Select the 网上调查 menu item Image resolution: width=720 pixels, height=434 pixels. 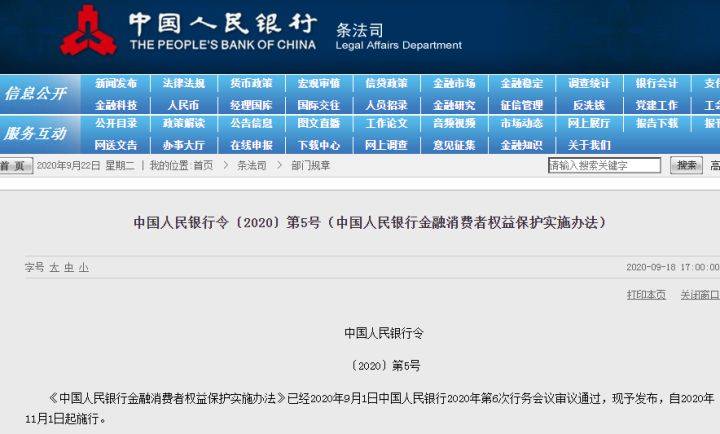pos(386,145)
